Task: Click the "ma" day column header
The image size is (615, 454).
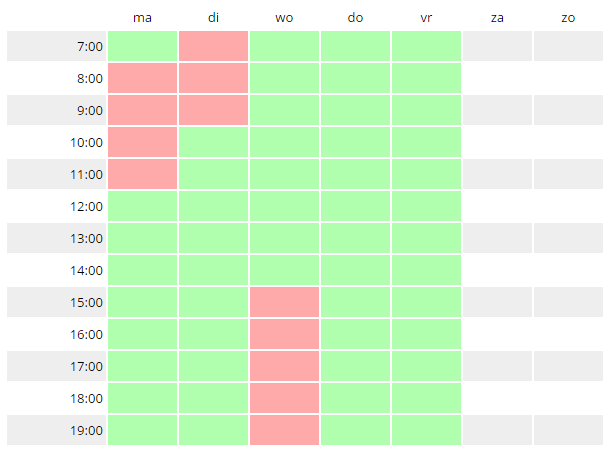Action: (x=142, y=18)
